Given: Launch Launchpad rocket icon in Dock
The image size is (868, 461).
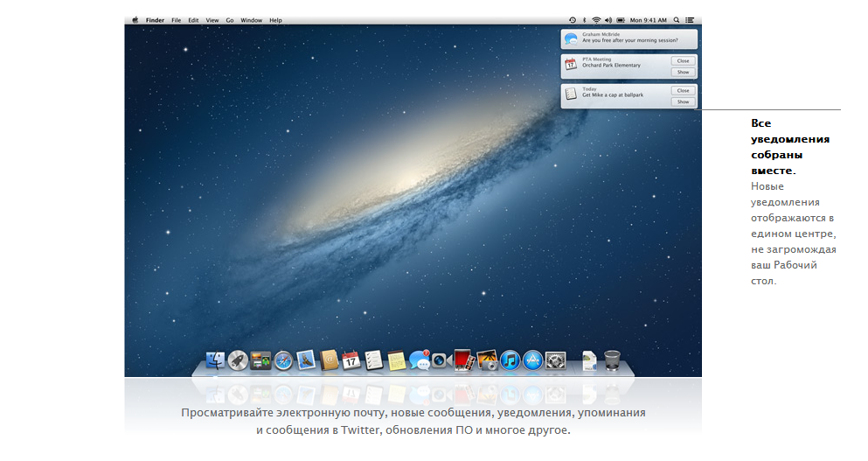Looking at the screenshot, I should pos(238,360).
